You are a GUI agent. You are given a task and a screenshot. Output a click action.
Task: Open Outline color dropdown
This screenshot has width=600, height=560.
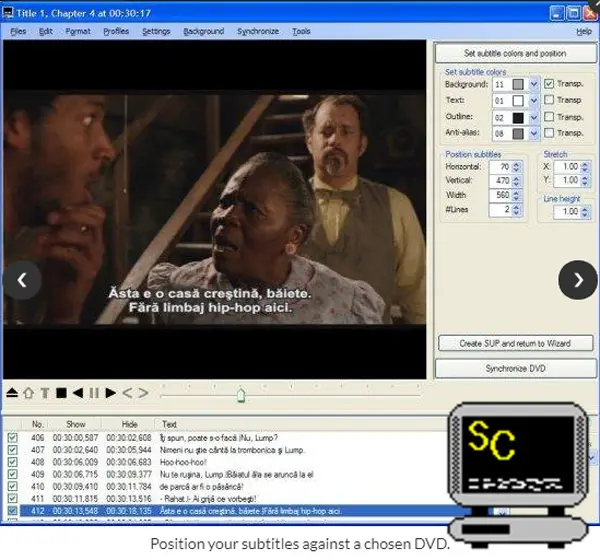(534, 117)
